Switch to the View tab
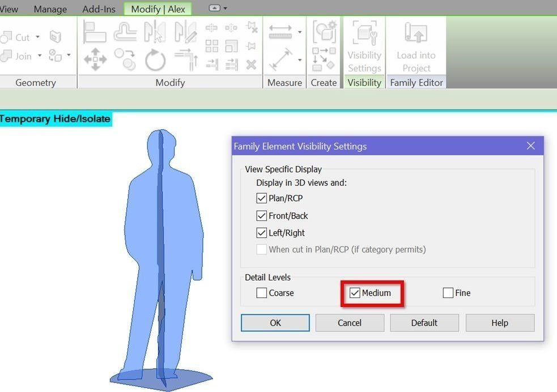The image size is (557, 392). (x=9, y=9)
